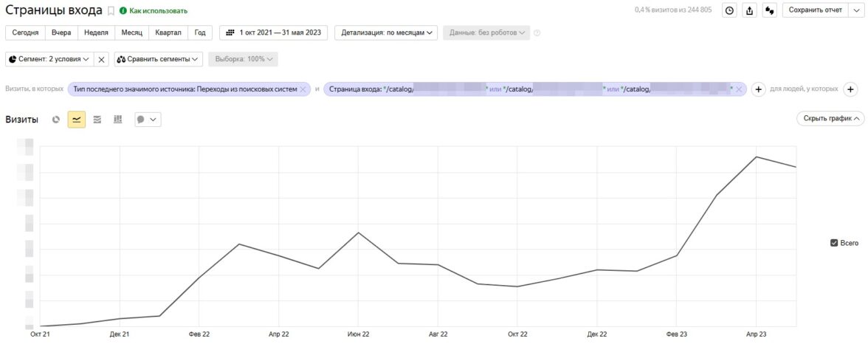Click the question mark help icon near Данные
868x347 pixels.
[537, 32]
